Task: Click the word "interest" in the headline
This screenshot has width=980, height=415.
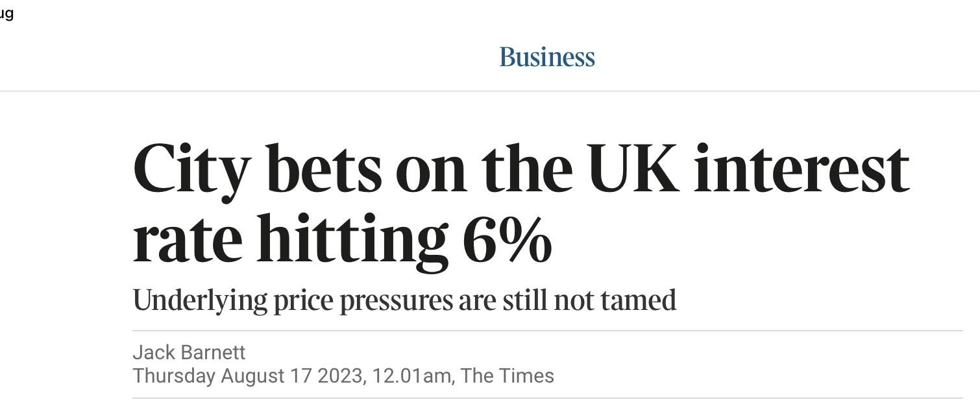Action: click(801, 170)
